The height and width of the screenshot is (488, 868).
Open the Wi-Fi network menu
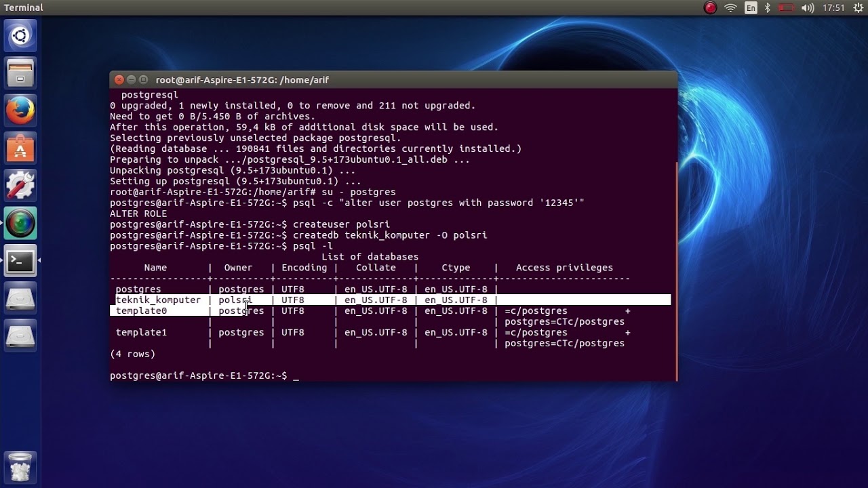[x=730, y=8]
